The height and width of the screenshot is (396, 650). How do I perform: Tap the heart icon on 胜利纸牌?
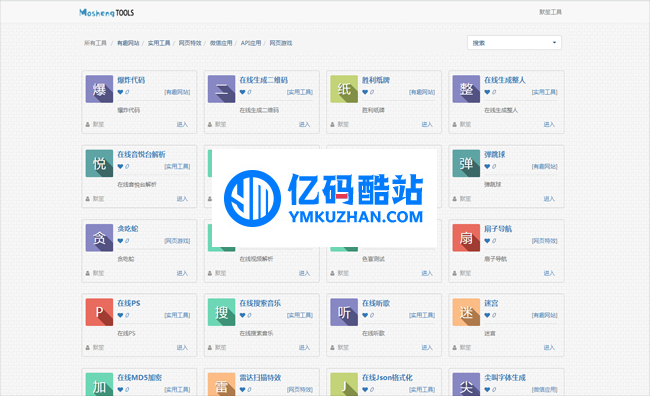point(365,92)
